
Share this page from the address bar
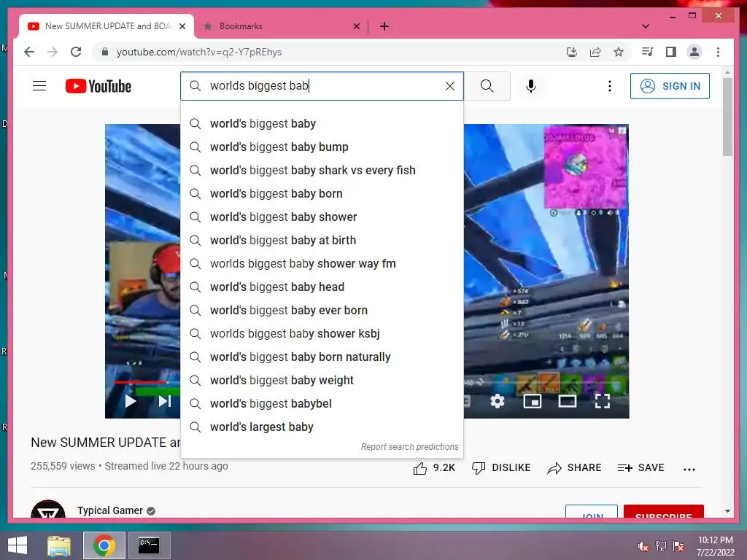[x=595, y=52]
